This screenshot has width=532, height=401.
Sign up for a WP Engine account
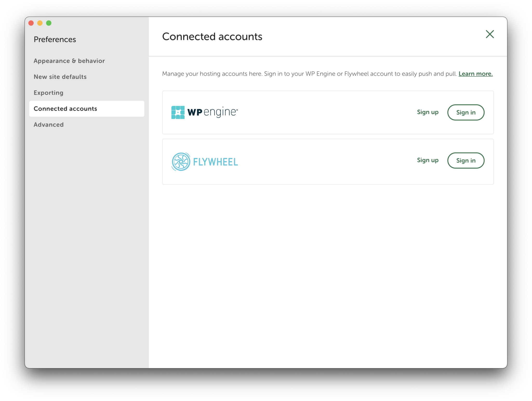coord(428,112)
